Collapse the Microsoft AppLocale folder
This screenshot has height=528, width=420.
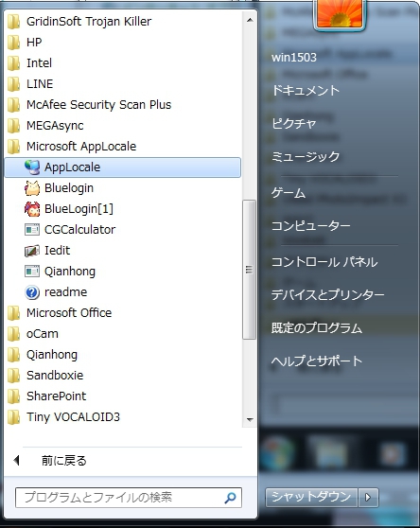click(72, 147)
